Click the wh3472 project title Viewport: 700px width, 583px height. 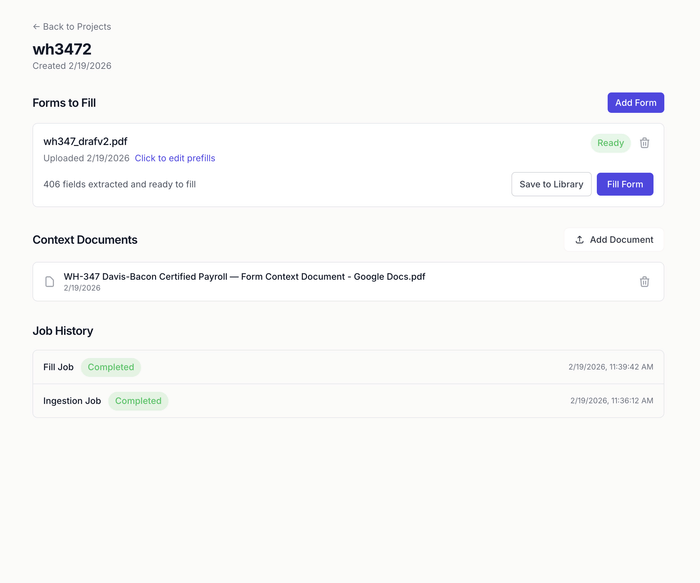click(62, 49)
